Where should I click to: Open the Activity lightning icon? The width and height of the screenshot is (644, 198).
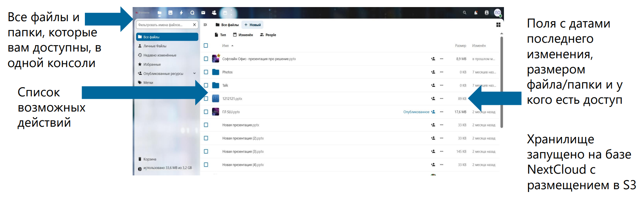pyautogui.click(x=181, y=13)
